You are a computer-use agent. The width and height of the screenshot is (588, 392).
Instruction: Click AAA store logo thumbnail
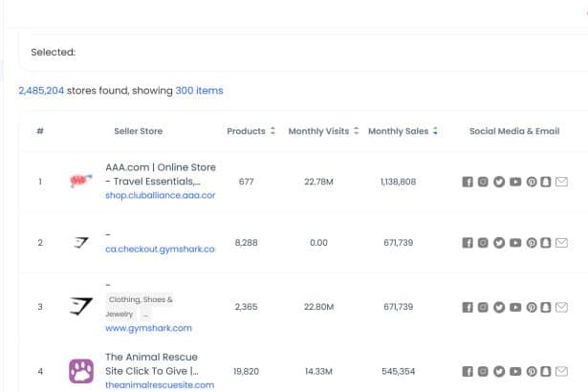tap(80, 181)
